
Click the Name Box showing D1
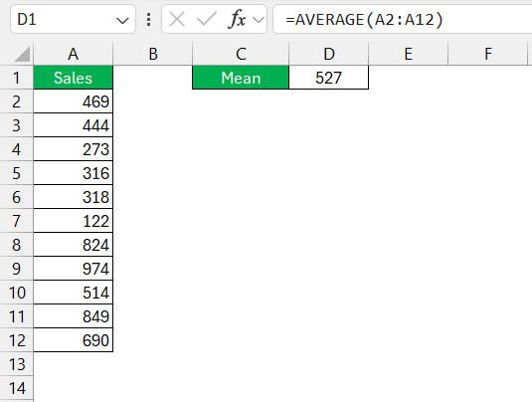[x=73, y=19]
